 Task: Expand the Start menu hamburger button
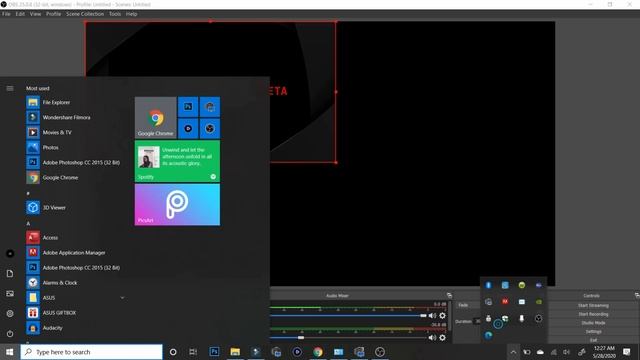point(10,88)
